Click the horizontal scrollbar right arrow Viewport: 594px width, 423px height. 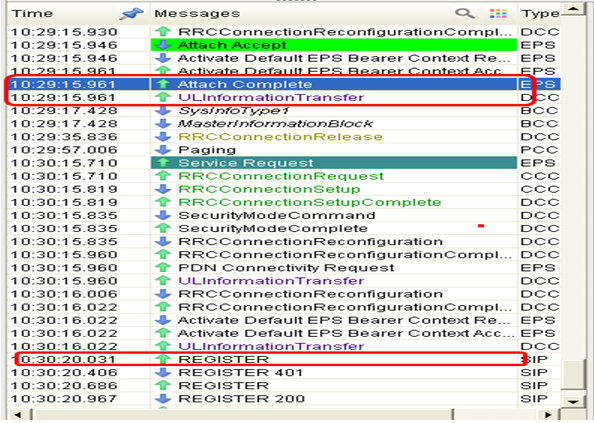(548, 414)
